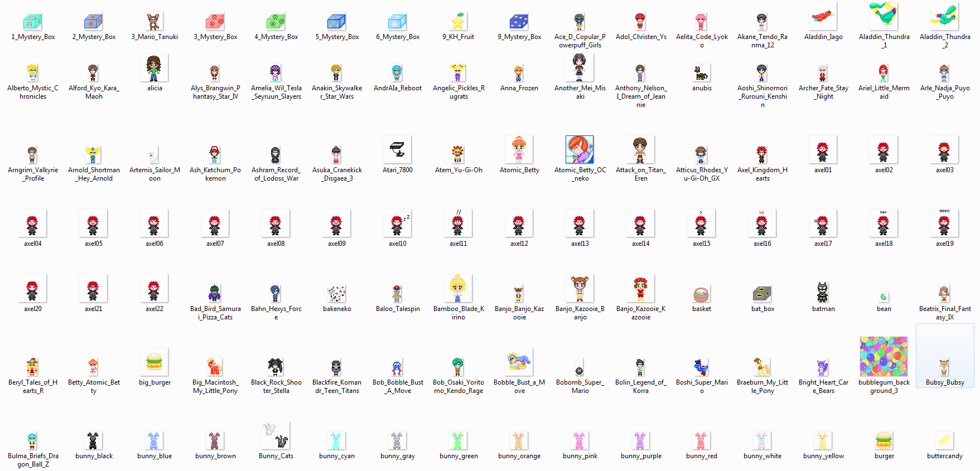Select the Atomic_Betty_OC_neko image icon

point(580,149)
